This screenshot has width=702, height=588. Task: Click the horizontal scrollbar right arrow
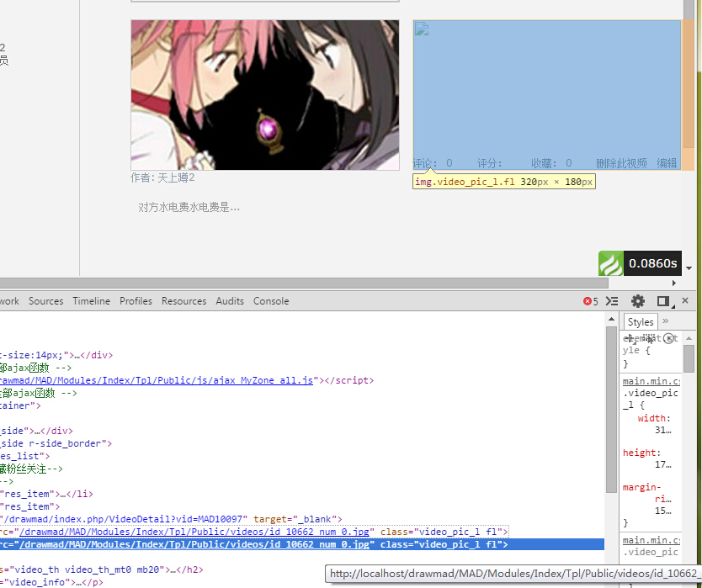click(675, 283)
